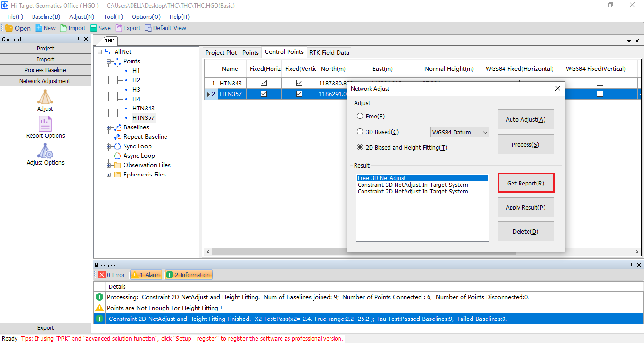644x344 pixels.
Task: Switch to the RTK Field Data tab
Action: (x=329, y=52)
